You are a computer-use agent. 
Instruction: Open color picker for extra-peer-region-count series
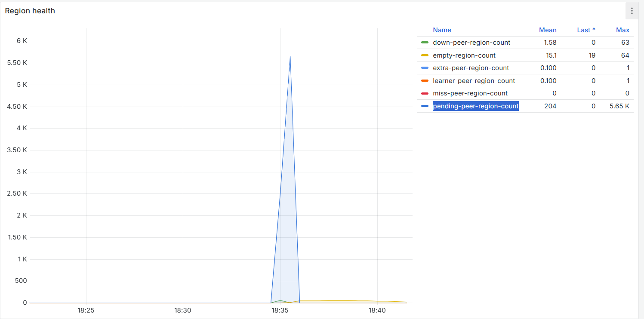[425, 68]
